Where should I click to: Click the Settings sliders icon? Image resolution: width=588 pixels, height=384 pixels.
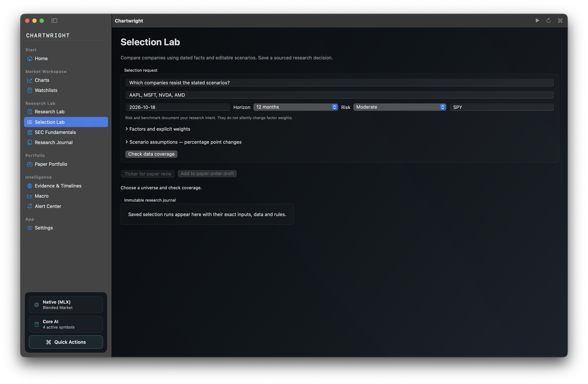pos(30,228)
